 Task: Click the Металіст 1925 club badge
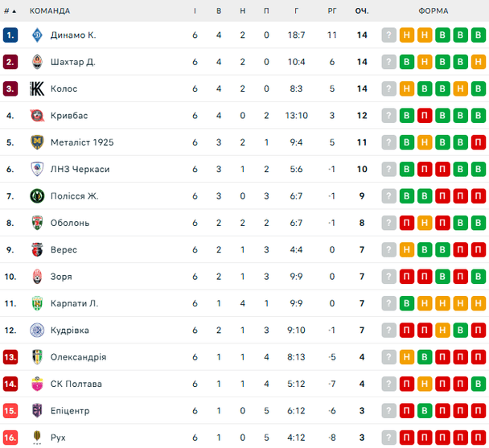pos(36,142)
